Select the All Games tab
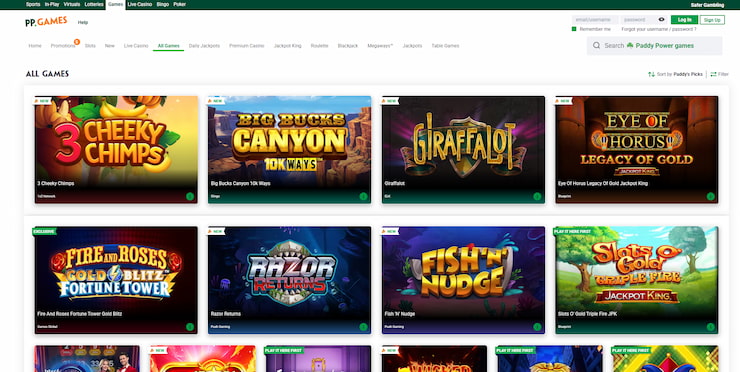This screenshot has height=372, width=740. tap(168, 46)
